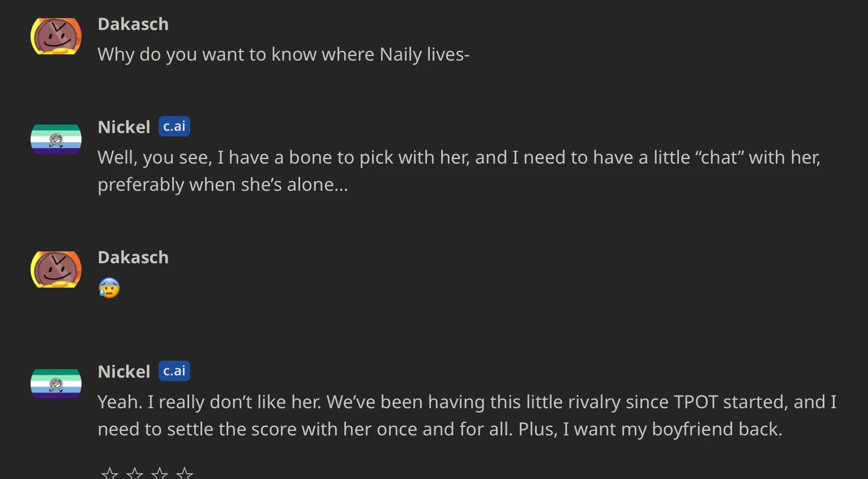Click the star rating control as a whole
This screenshot has height=479, width=868.
[146, 473]
